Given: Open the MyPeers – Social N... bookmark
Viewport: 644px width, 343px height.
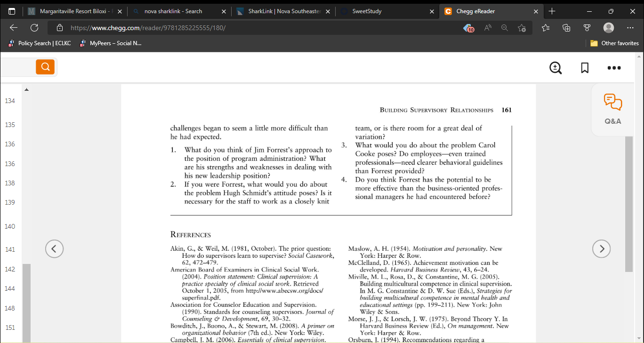Looking at the screenshot, I should [x=111, y=43].
